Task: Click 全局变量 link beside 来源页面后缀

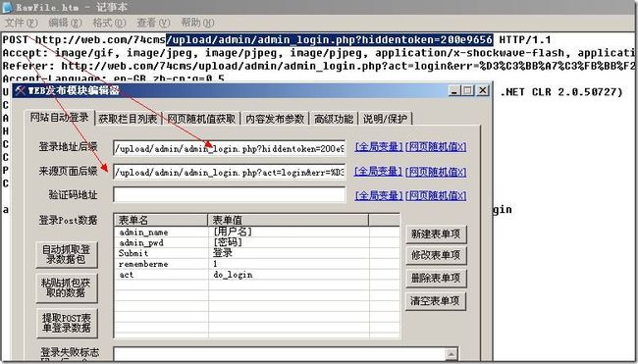Action: (x=379, y=172)
